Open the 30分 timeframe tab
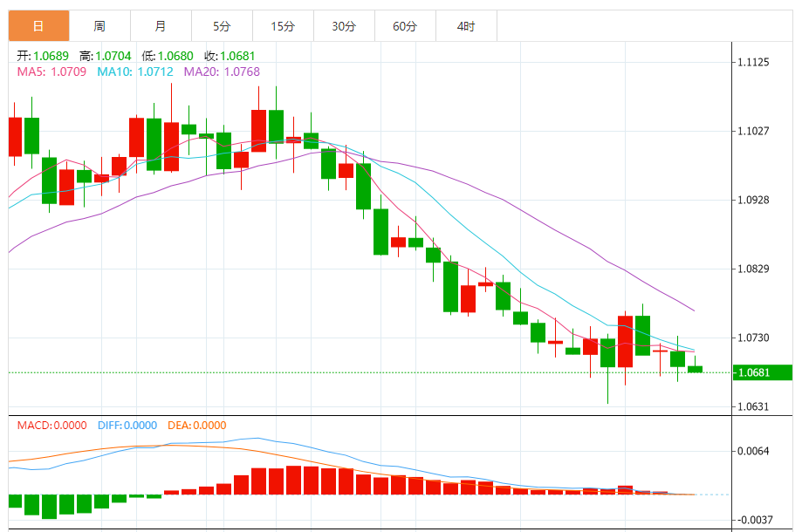This screenshot has width=802, height=532. tap(344, 26)
